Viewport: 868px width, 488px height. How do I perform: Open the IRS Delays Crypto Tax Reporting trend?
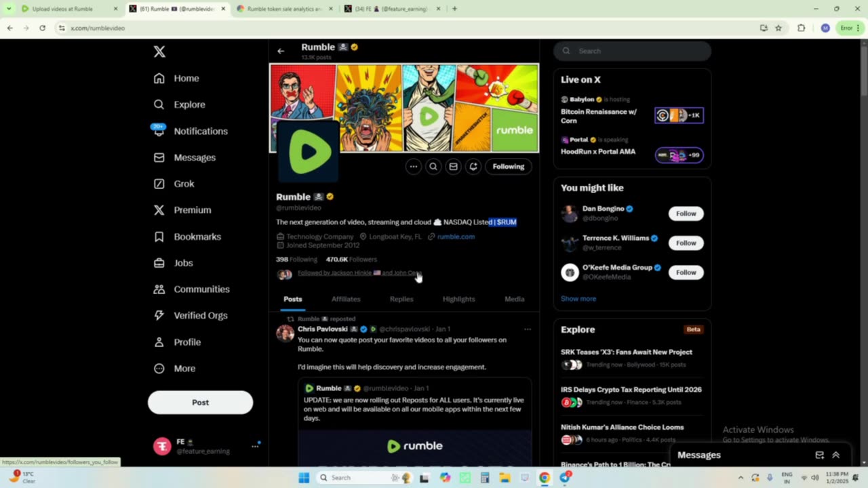tap(632, 396)
